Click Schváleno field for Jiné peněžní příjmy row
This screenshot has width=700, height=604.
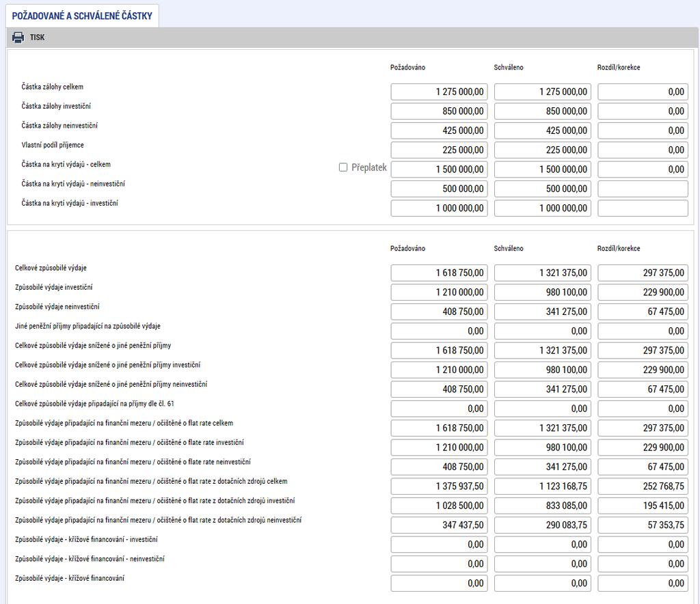(x=542, y=331)
